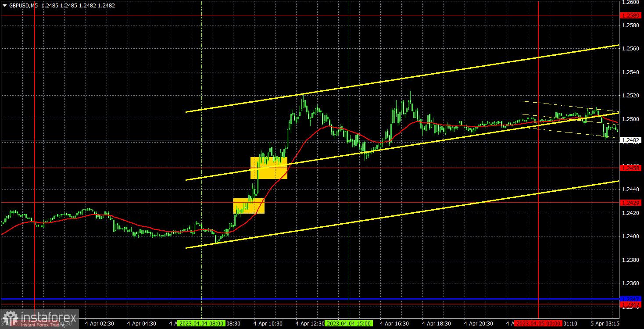Click the GBPUSD,M5 chart title
Viewport: 644px width, 329px height.
(23, 5)
